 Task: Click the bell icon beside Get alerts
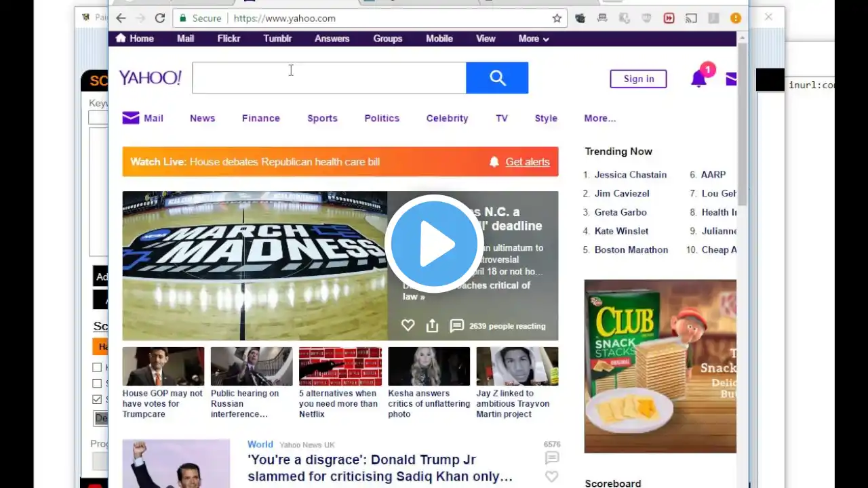coord(494,162)
